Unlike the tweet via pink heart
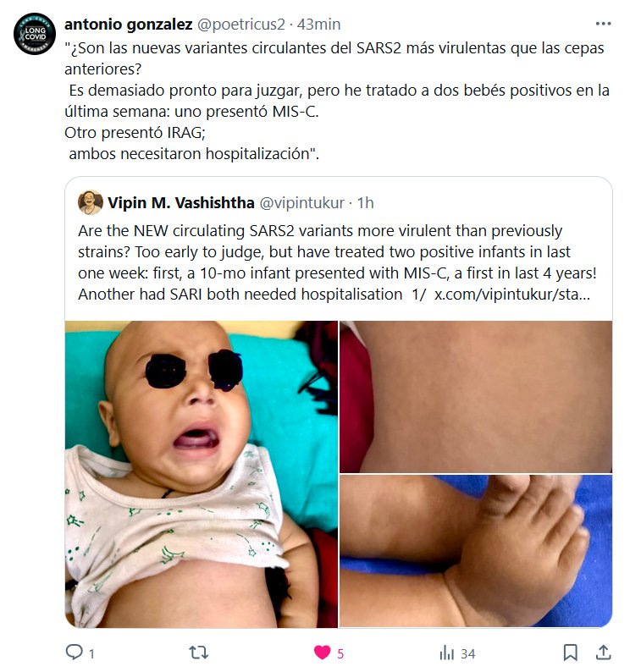This screenshot has height=672, width=630. (323, 653)
